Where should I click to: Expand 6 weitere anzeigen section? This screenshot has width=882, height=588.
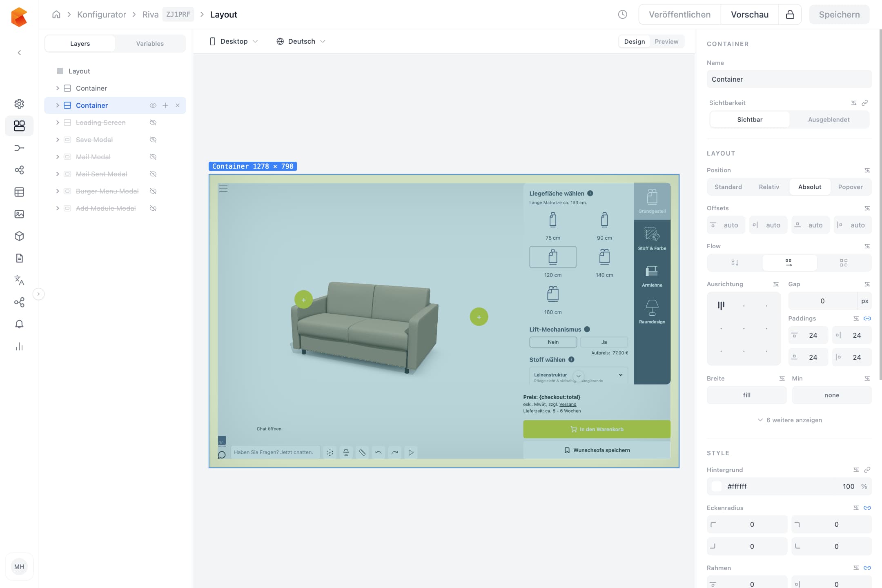coord(790,420)
